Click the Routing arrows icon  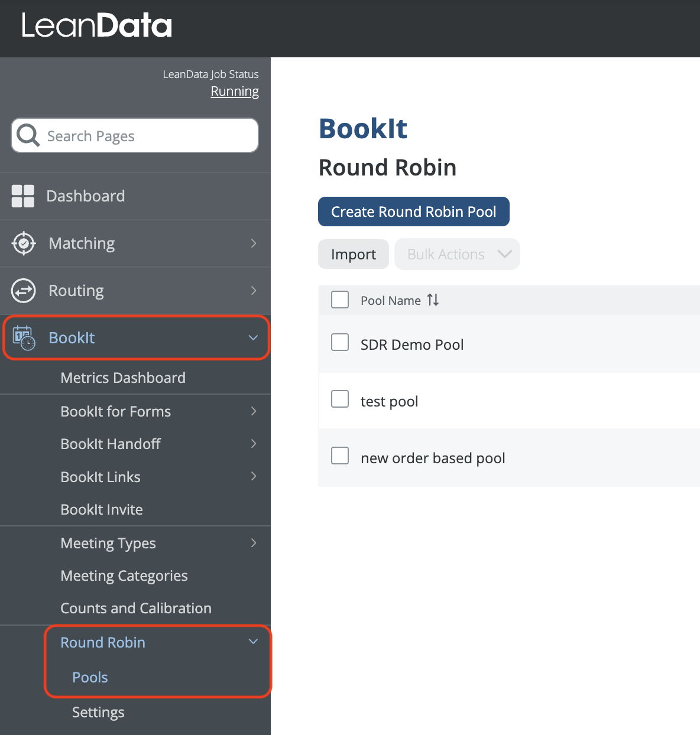point(24,291)
